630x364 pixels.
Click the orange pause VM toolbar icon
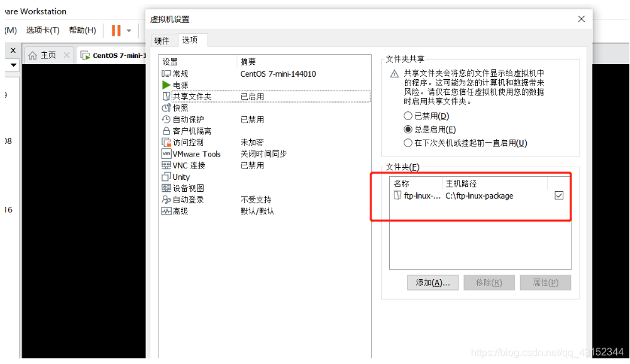pyautogui.click(x=116, y=31)
